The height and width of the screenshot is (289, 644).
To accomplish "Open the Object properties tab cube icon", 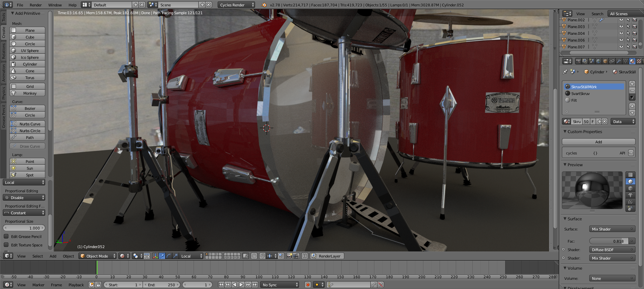I will pyautogui.click(x=605, y=61).
